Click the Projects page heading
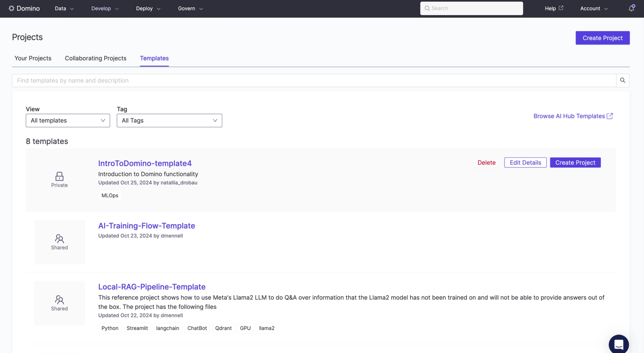Image resolution: width=644 pixels, height=353 pixels. point(27,37)
